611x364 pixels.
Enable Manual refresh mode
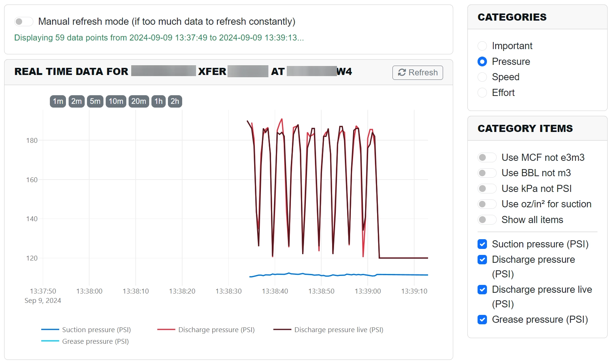(x=24, y=21)
